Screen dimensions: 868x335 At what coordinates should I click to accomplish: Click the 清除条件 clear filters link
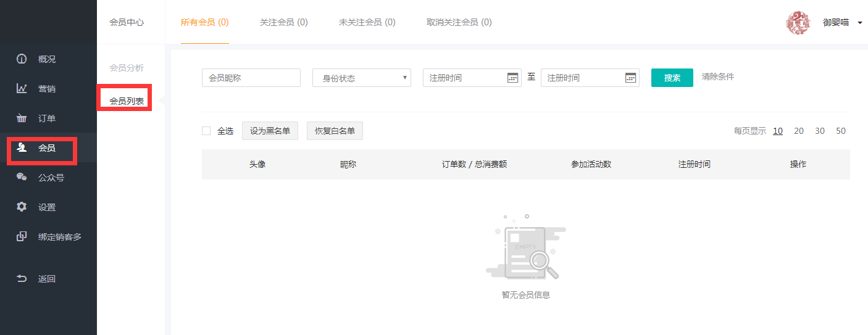[x=717, y=77]
